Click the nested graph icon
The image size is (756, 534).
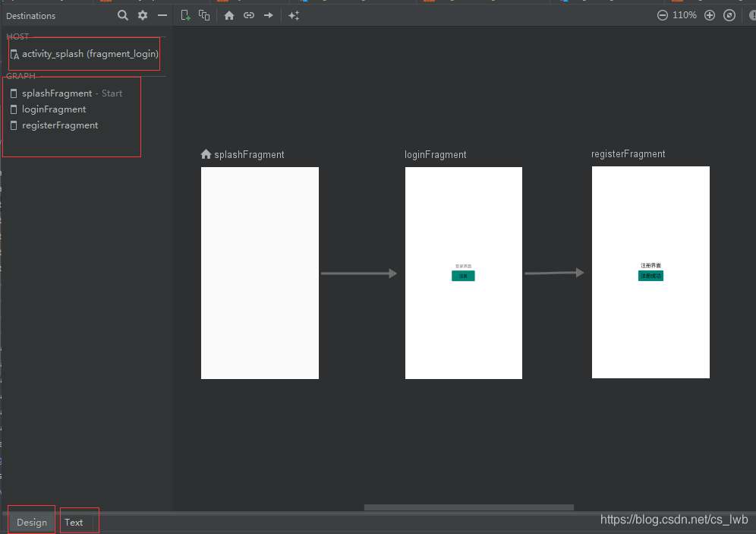click(204, 15)
